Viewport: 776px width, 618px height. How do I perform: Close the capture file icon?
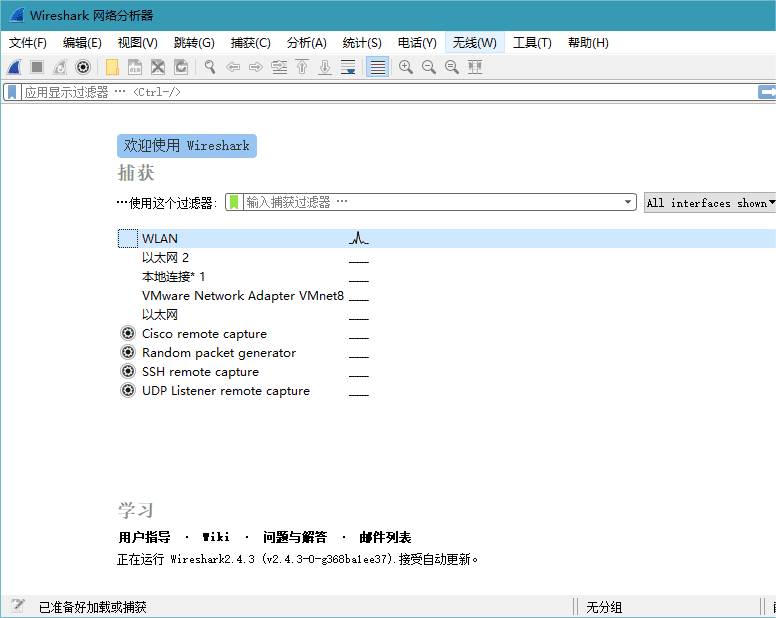(x=158, y=67)
